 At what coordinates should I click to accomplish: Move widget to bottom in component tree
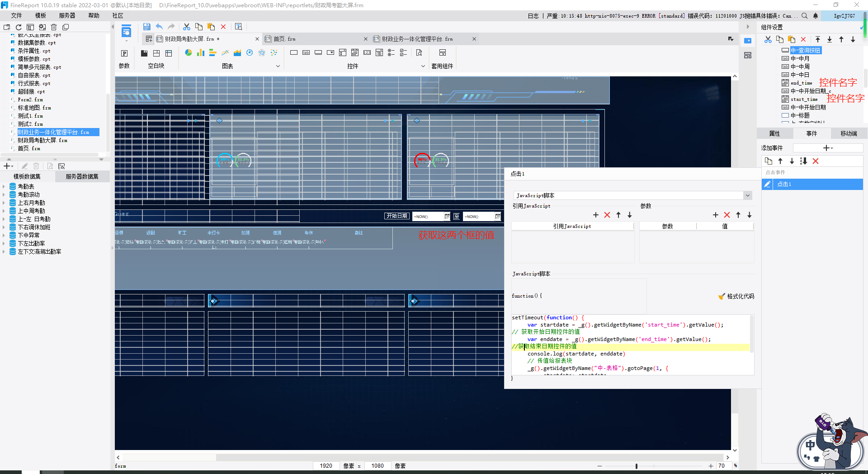(830, 39)
